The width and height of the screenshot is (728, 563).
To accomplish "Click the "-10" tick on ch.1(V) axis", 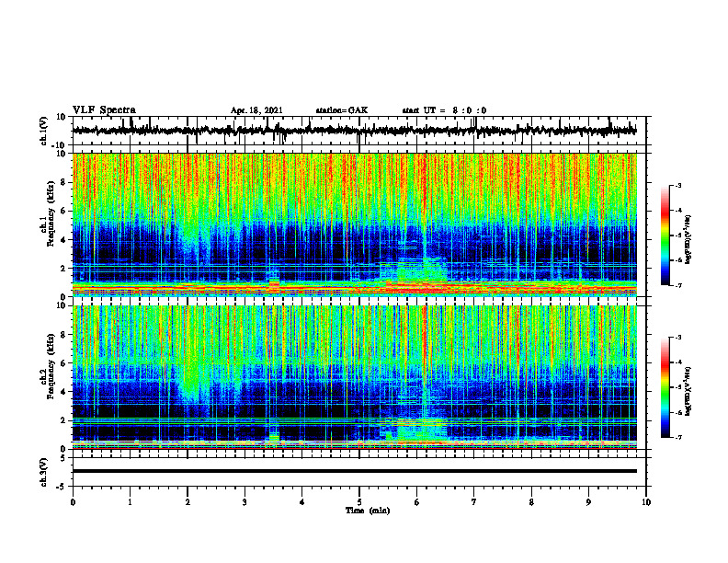I will pos(60,145).
